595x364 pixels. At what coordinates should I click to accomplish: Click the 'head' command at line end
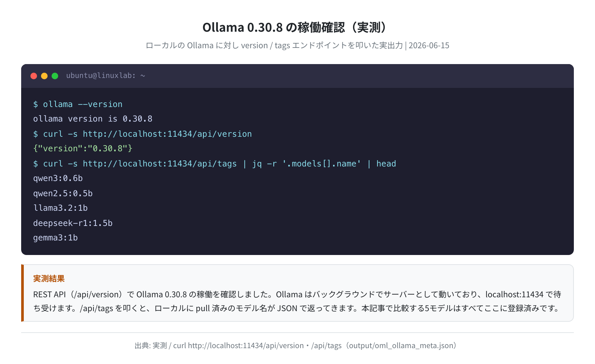point(386,164)
